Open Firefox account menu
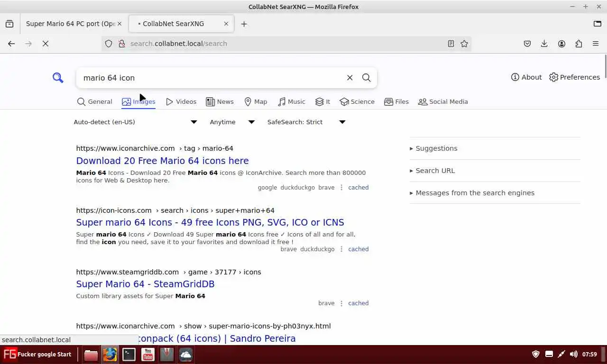Viewport: 607px width, 364px height. click(561, 44)
